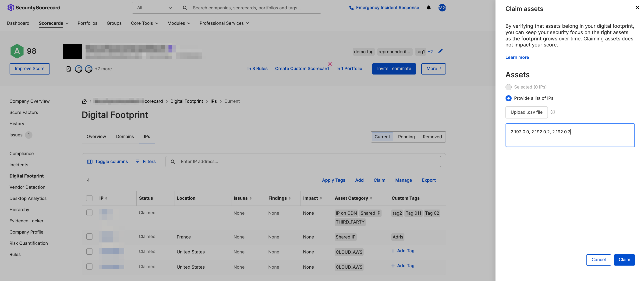The height and width of the screenshot is (281, 644).
Task: Tick the checkbox for the France IP row
Action: click(x=89, y=236)
